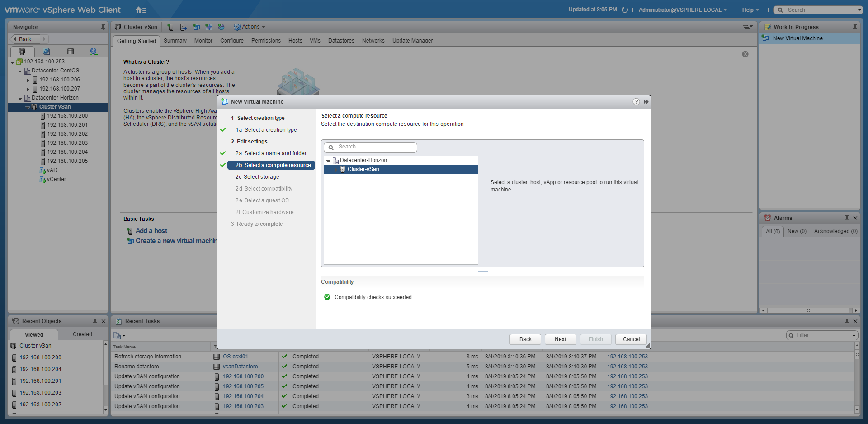Open the Hosts and Clusters navigator view
This screenshot has width=868, height=424.
(x=22, y=52)
